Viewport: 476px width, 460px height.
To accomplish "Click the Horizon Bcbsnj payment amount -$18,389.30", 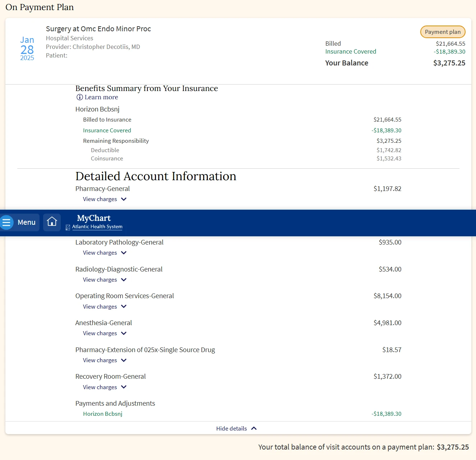I will 386,414.
